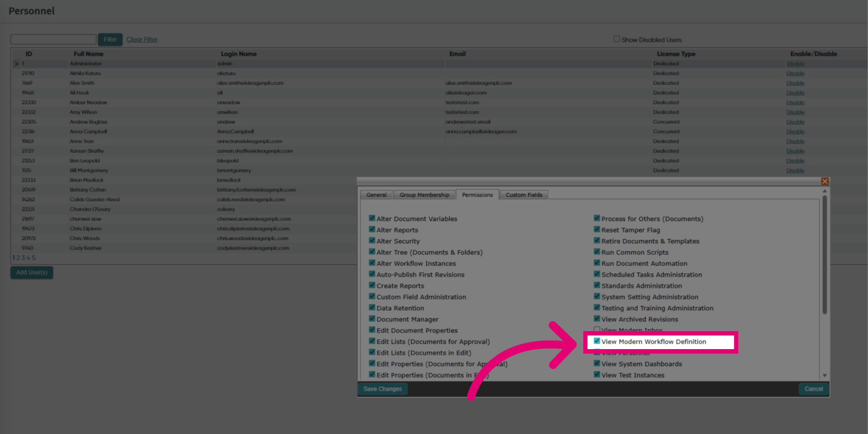Uncheck Alter Document Variables permission

(372, 218)
